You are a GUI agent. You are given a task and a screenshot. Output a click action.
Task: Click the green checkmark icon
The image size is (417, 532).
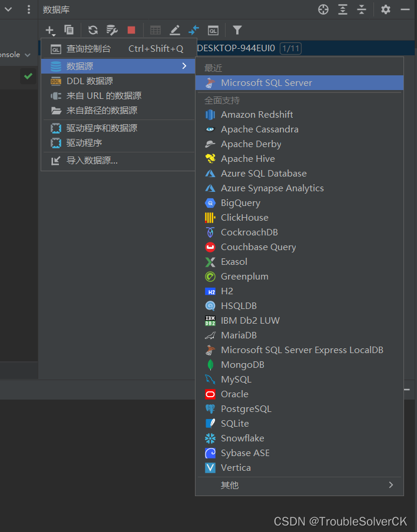coord(28,76)
